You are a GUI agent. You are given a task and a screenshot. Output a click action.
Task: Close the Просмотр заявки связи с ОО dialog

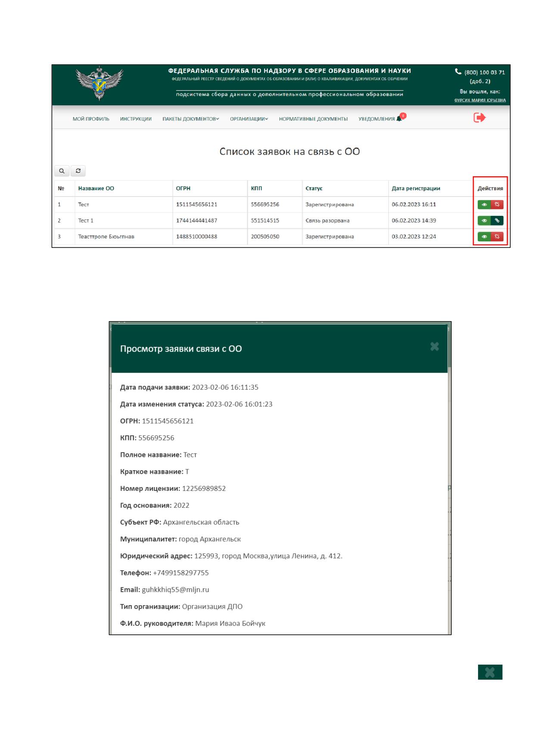click(435, 347)
